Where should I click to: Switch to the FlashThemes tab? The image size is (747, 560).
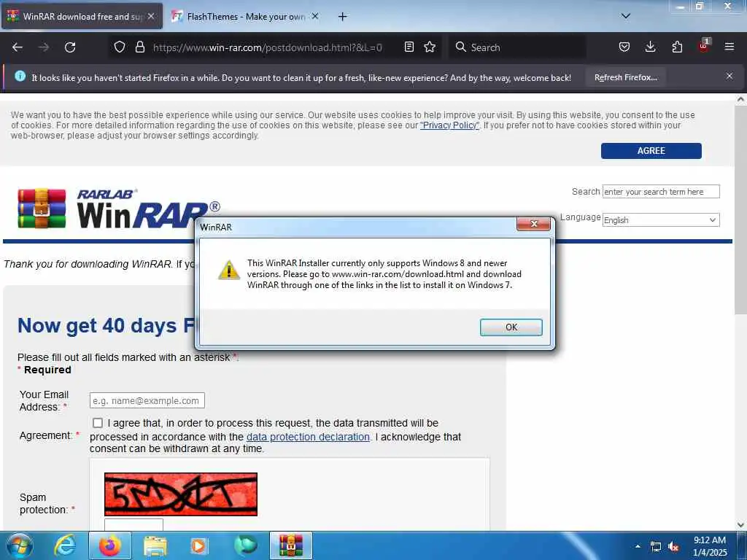coord(245,17)
